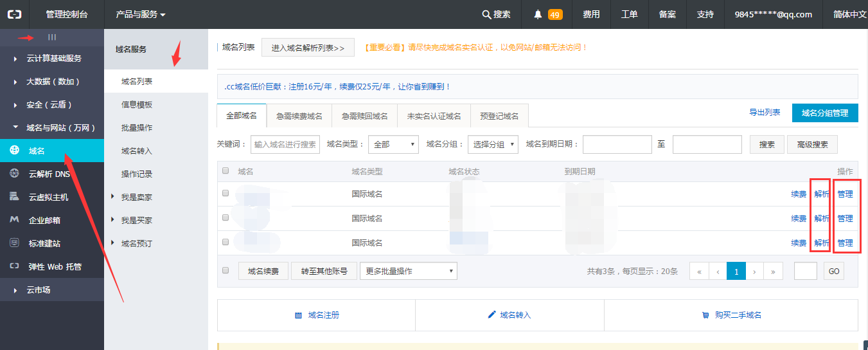The width and height of the screenshot is (868, 350).
Task: Check the second domain row checkbox
Action: pyautogui.click(x=225, y=217)
